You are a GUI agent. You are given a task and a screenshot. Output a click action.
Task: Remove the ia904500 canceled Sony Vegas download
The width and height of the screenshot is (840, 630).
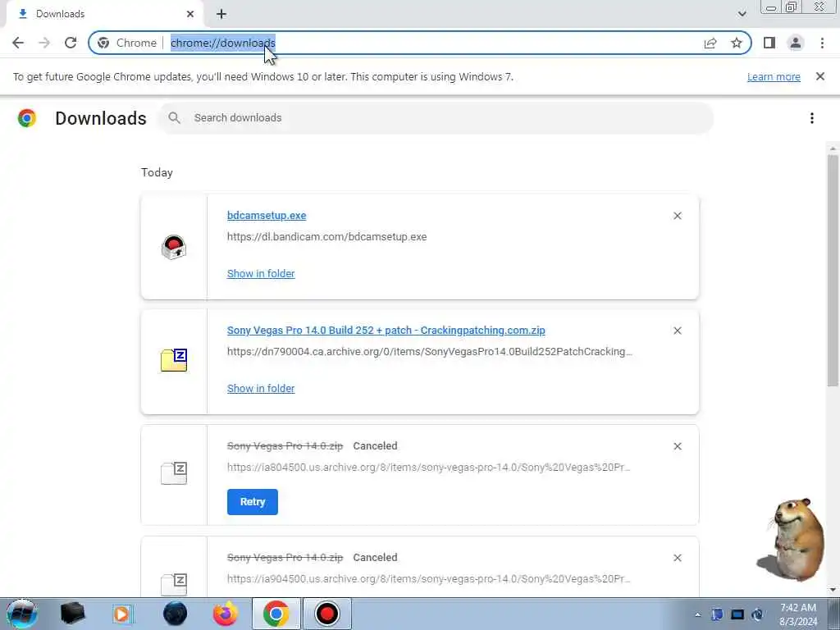point(678,558)
